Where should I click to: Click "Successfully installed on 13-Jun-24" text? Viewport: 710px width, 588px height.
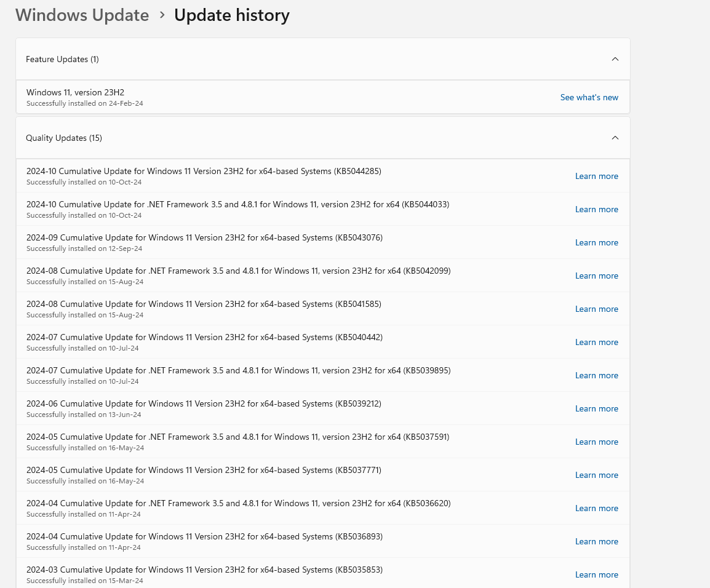tap(84, 415)
